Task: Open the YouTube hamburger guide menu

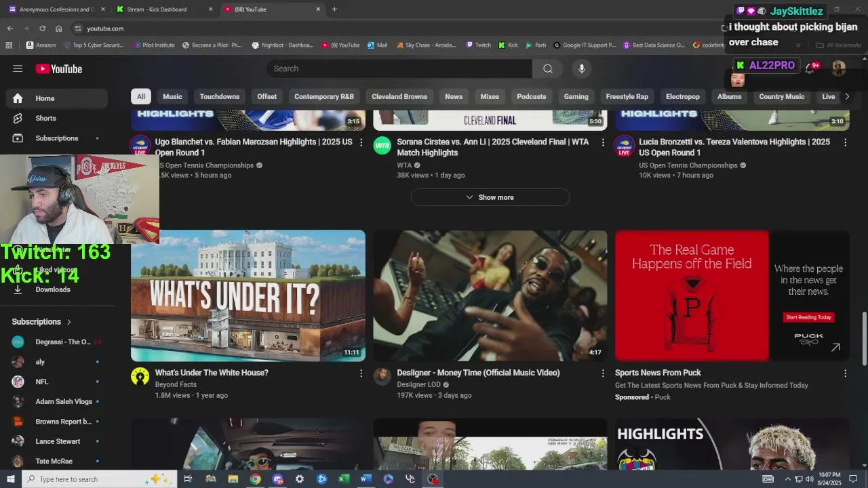Action: [18, 68]
